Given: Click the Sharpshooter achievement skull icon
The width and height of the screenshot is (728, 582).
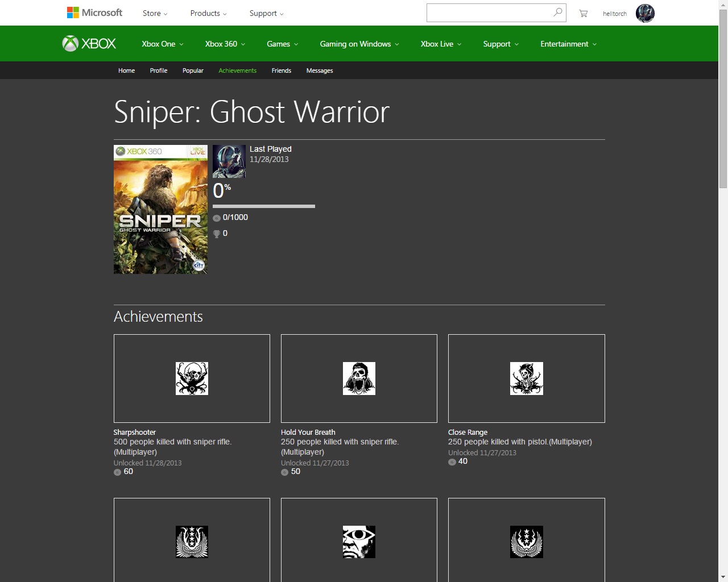Looking at the screenshot, I should coord(192,379).
